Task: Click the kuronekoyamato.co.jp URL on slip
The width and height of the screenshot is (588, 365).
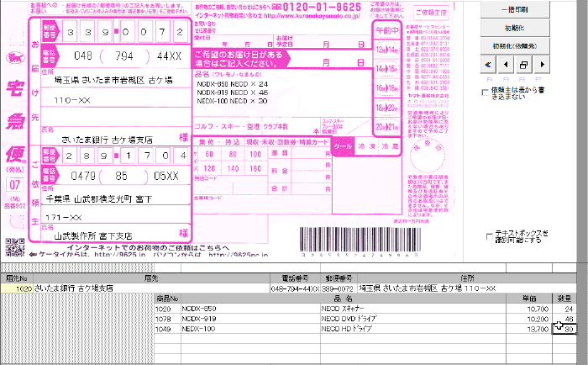Action: (312, 16)
